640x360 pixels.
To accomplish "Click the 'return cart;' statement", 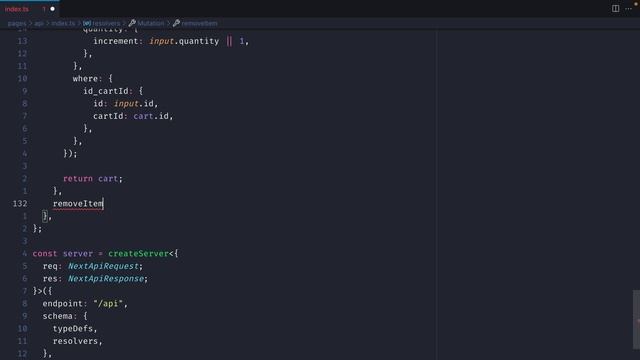I will (93, 178).
